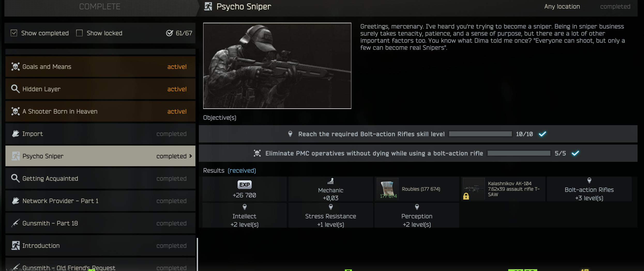Click the Roubles (177 674) reward text
644x271 pixels.
click(x=421, y=189)
